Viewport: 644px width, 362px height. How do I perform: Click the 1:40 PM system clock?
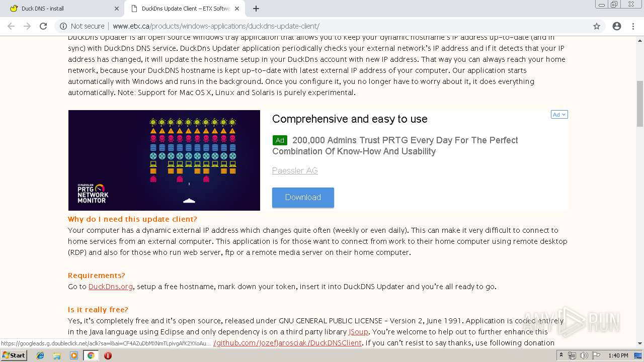tap(618, 355)
